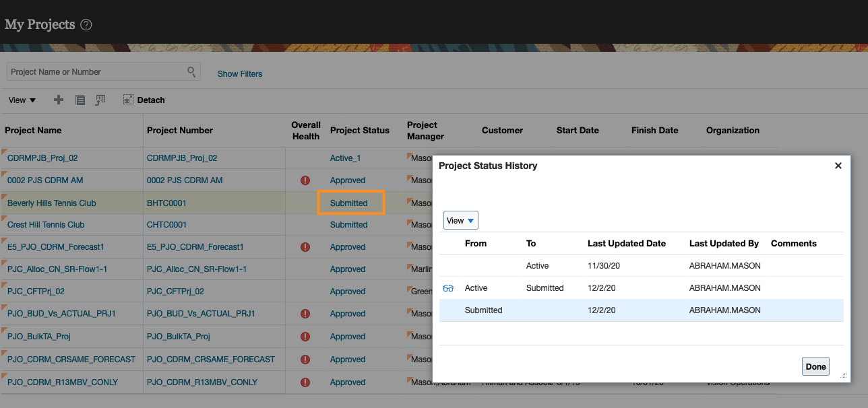Image resolution: width=868 pixels, height=408 pixels.
Task: Click the export to Excel icon
Action: click(x=100, y=100)
